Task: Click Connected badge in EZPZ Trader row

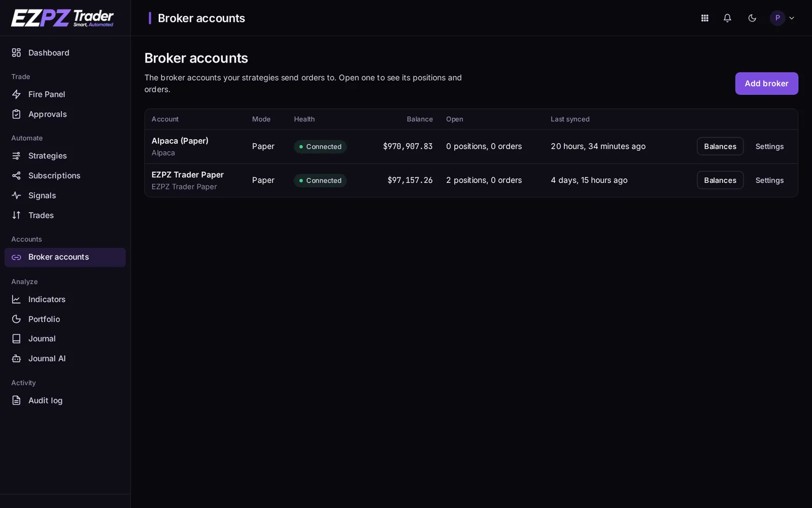Action: [320, 180]
